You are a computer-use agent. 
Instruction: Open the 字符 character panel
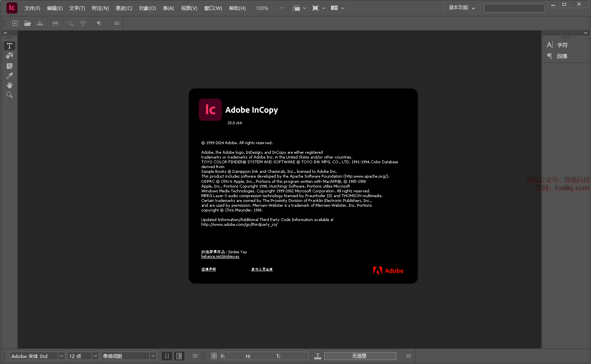pos(562,45)
